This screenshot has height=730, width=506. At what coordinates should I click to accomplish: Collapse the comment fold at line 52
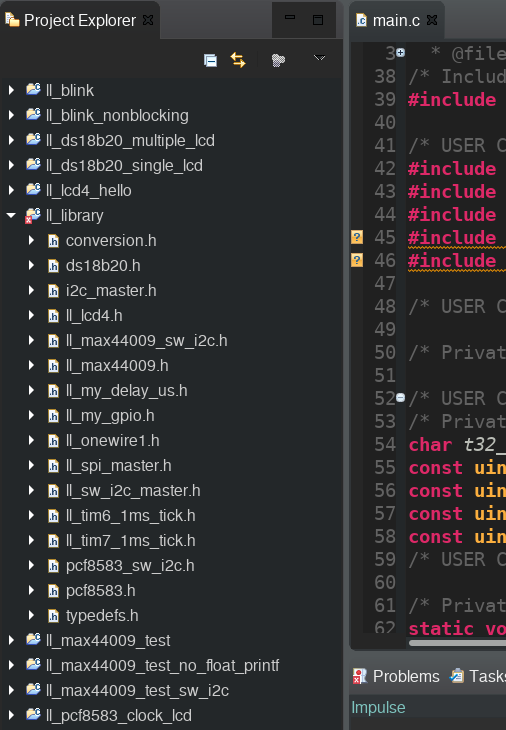click(400, 397)
